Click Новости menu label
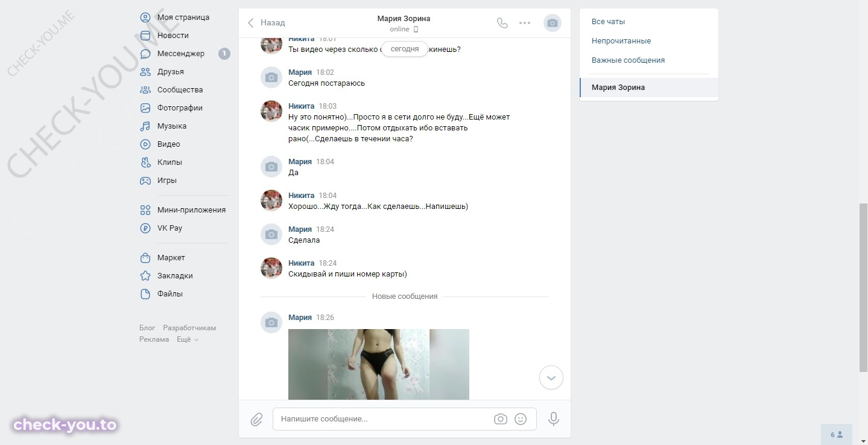Screen dimensions: 868x445 pos(173,36)
